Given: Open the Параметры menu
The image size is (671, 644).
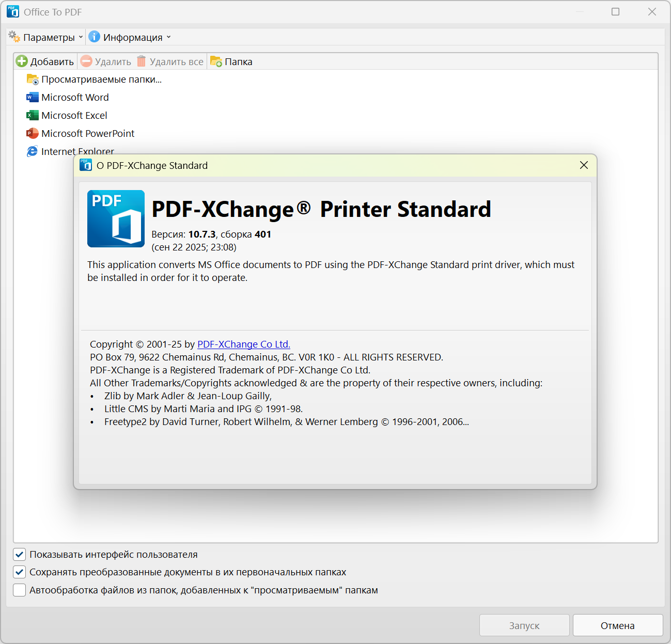Looking at the screenshot, I should coord(49,37).
